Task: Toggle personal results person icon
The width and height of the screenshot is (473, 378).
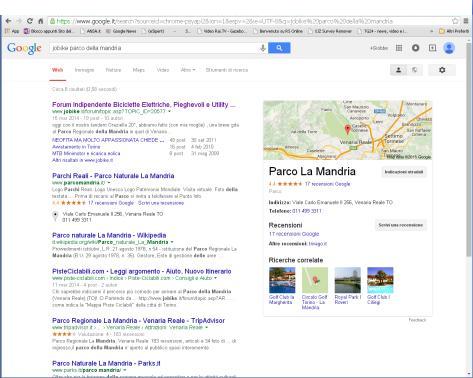Action: click(x=398, y=70)
